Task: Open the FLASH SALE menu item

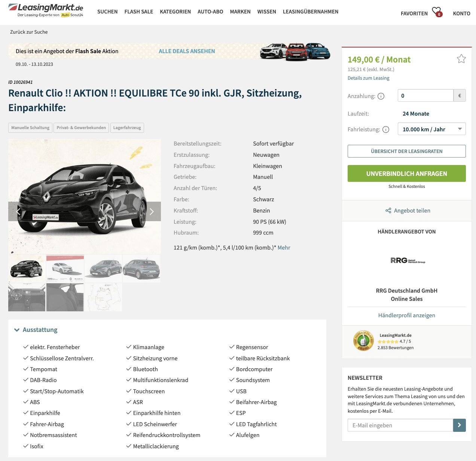Action: (138, 12)
